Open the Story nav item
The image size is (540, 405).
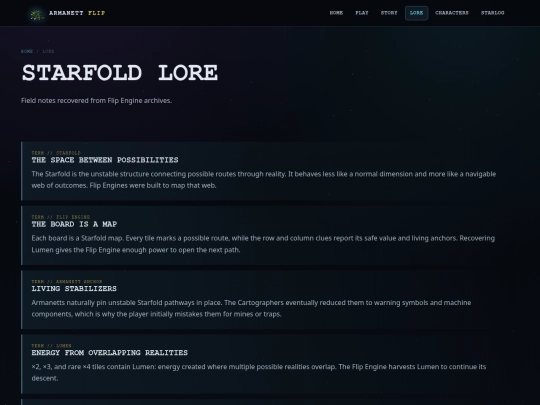pyautogui.click(x=389, y=13)
